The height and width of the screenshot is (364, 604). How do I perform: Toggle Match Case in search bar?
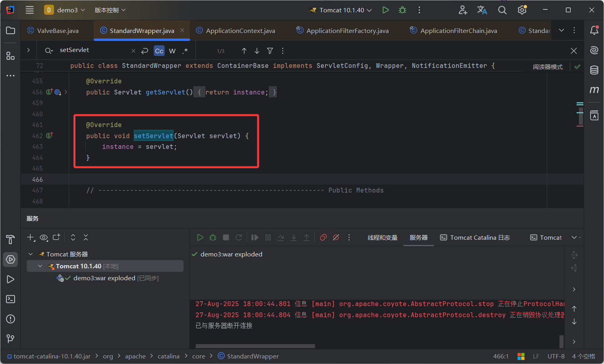(159, 51)
